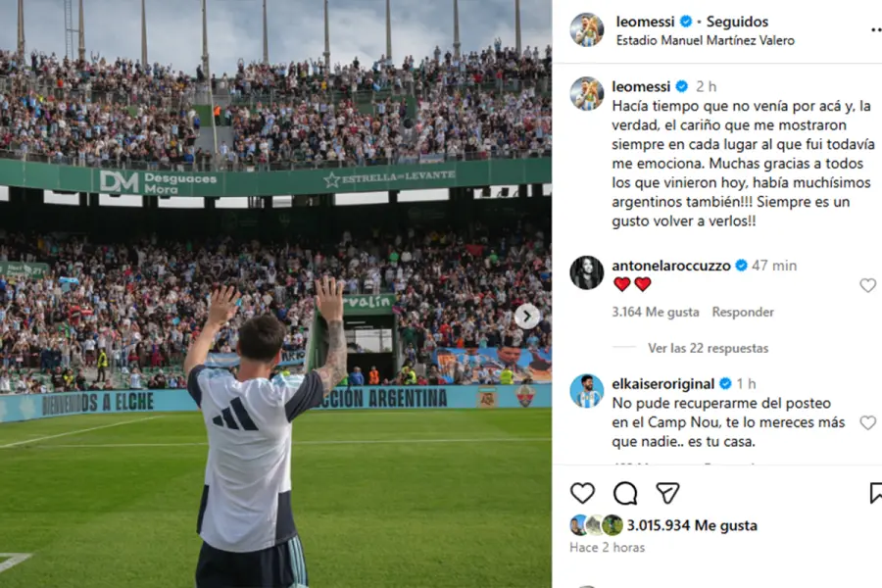
Task: Open elkaiseroriginal's profile avatar
Action: click(x=587, y=390)
